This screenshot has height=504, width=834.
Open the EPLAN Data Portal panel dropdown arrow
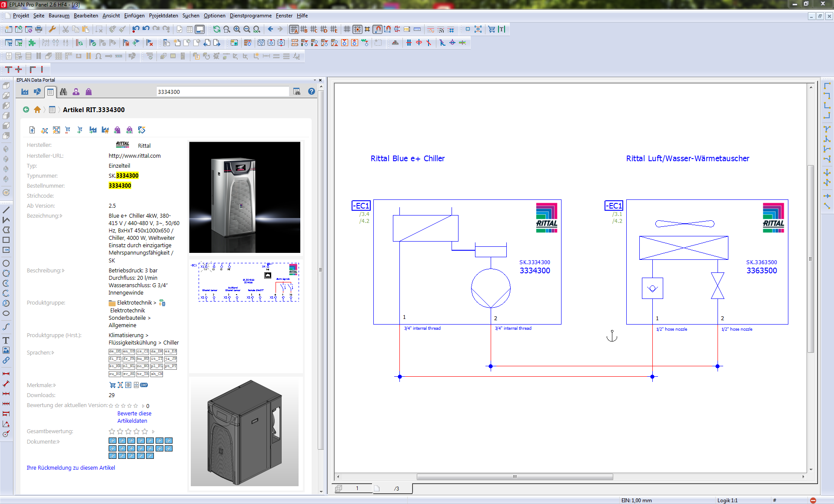point(315,80)
